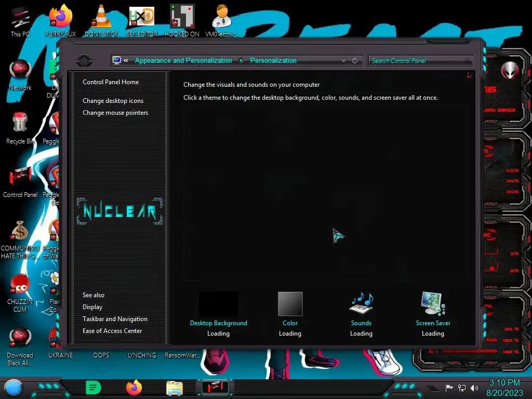
Task: Open the Desktop Background link
Action: tap(219, 323)
